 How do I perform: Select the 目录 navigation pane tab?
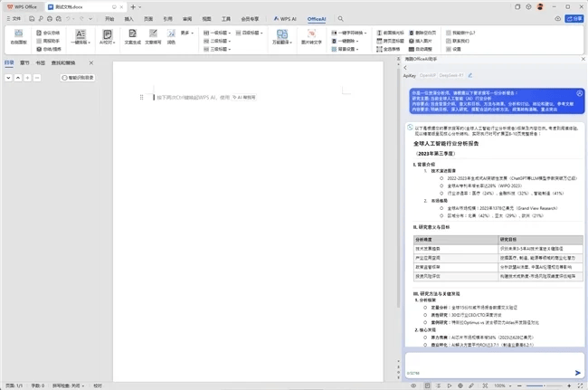pyautogui.click(x=9, y=62)
